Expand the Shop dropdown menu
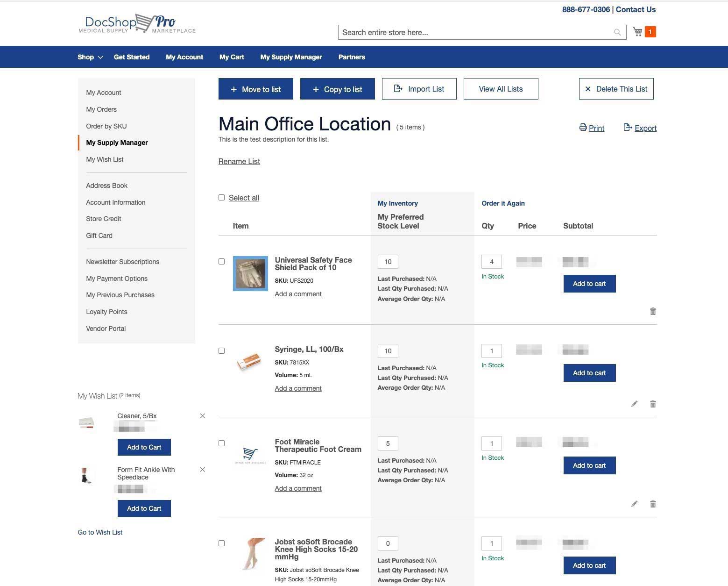Image resolution: width=728 pixels, height=586 pixels. (89, 57)
